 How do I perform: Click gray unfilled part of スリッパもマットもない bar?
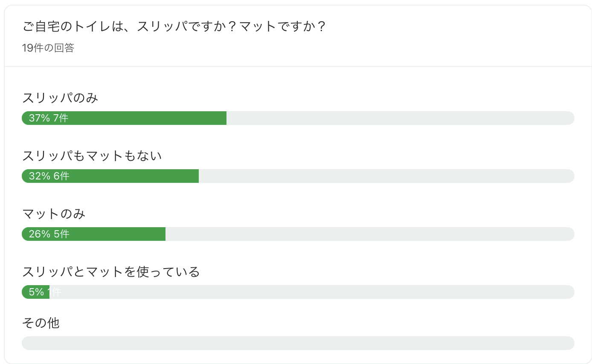click(x=386, y=176)
